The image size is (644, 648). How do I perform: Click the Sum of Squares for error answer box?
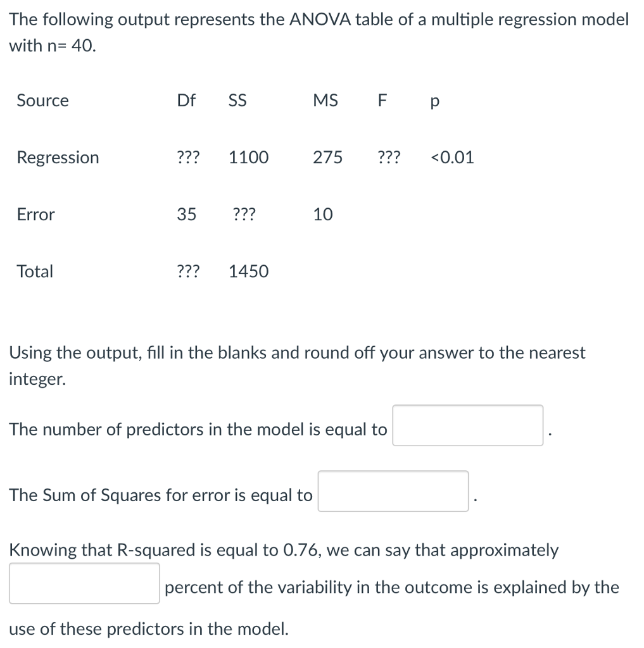tap(393, 492)
